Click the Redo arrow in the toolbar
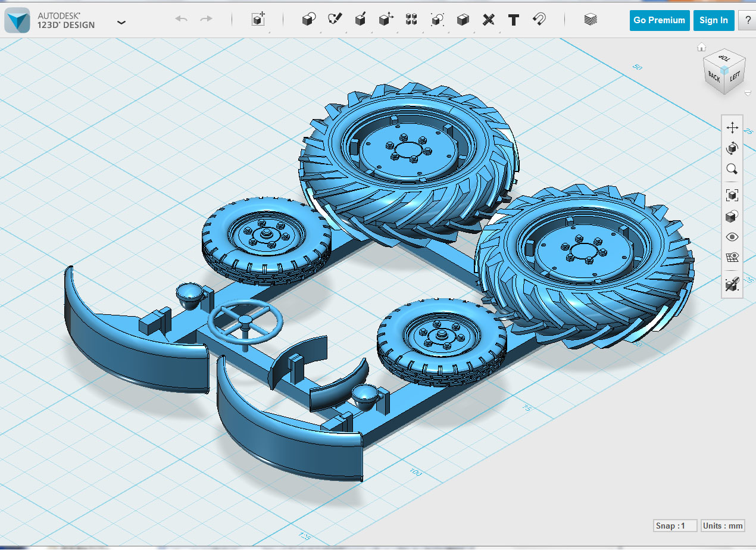The width and height of the screenshot is (756, 550). (206, 20)
